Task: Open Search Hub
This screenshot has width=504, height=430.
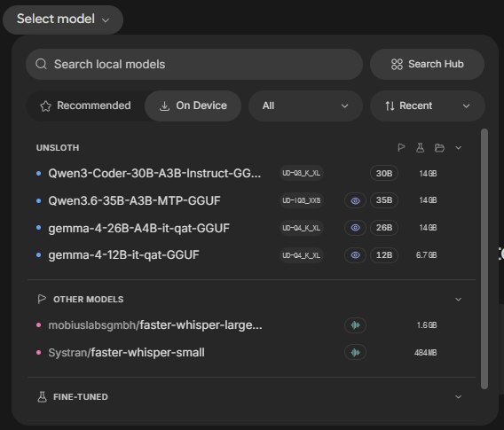Action: pos(427,64)
